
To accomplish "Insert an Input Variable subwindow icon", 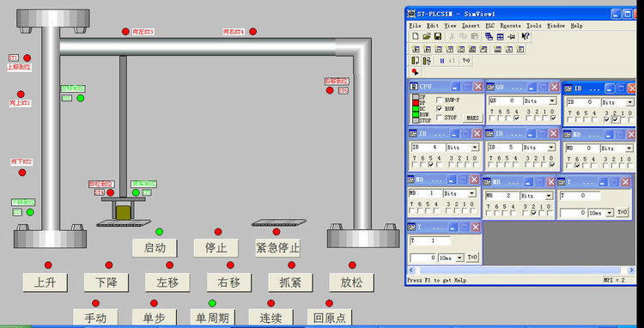I will pyautogui.click(x=416, y=49).
